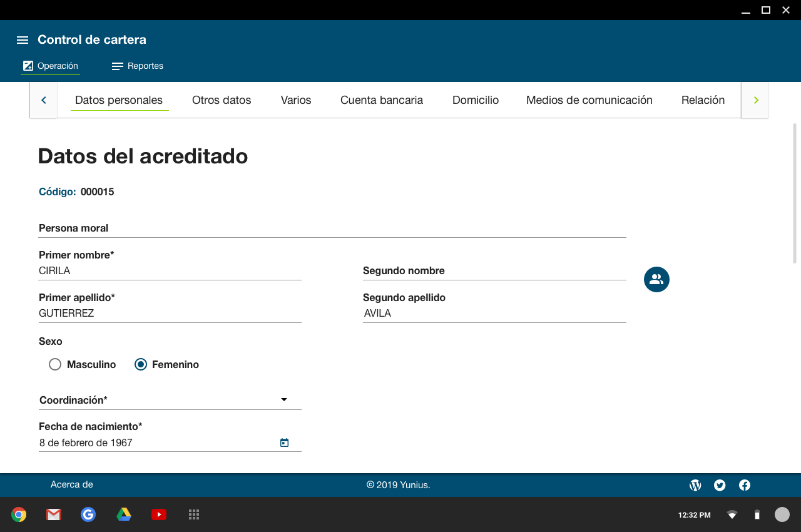This screenshot has width=801, height=532.
Task: Select the Operación menu item
Action: click(x=51, y=66)
